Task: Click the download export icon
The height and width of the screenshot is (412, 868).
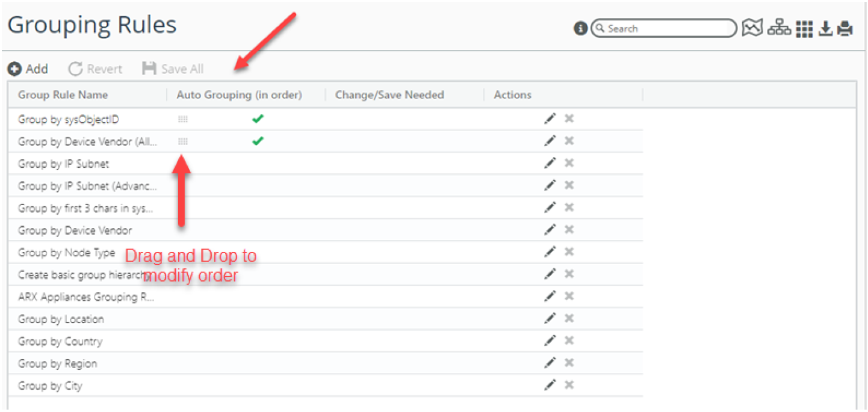Action: [x=826, y=28]
